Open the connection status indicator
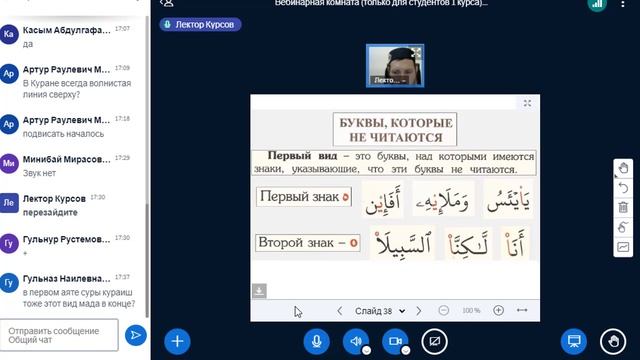 click(x=597, y=4)
